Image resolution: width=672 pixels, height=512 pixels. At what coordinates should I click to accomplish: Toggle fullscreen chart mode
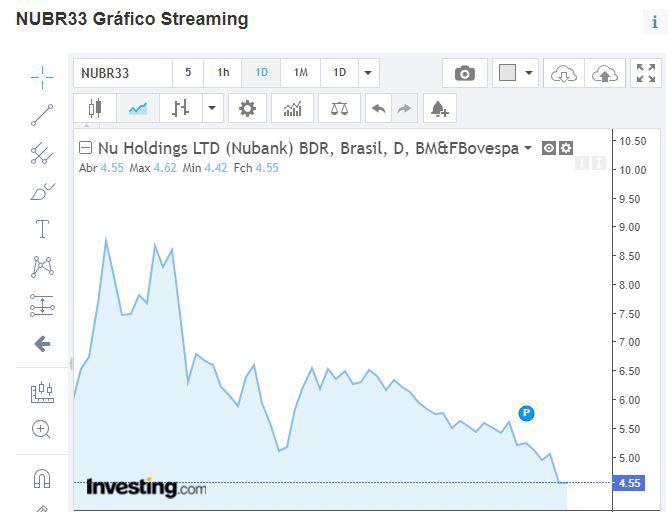646,73
